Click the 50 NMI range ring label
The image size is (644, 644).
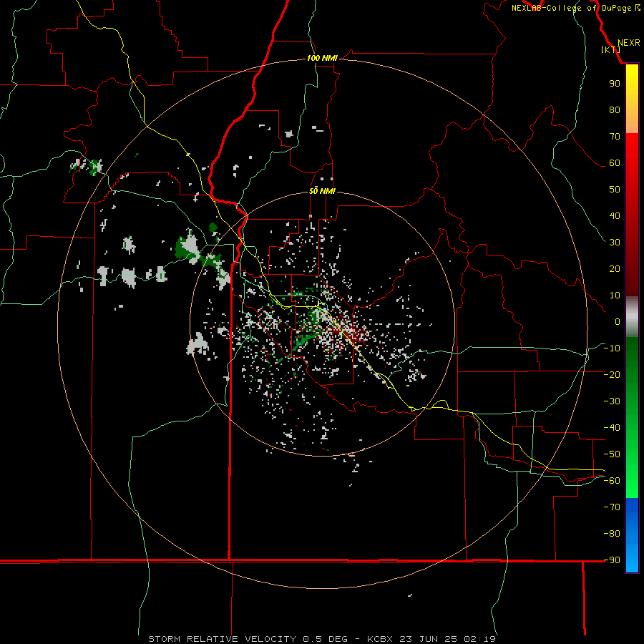point(322,191)
